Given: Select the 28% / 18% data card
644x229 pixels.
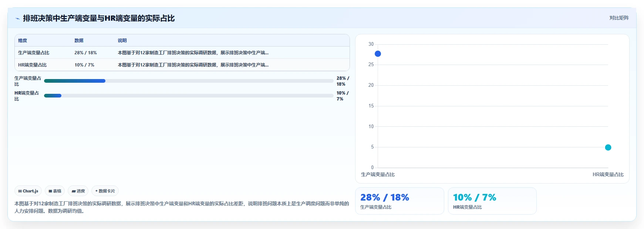Looking at the screenshot, I should coord(399,201).
